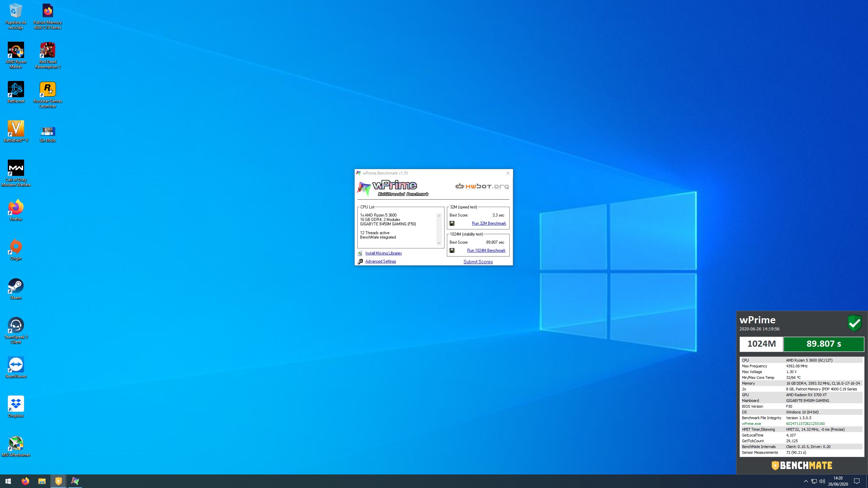This screenshot has width=868, height=488.
Task: Open Rockstar Games Launcher icon
Action: pos(47,95)
